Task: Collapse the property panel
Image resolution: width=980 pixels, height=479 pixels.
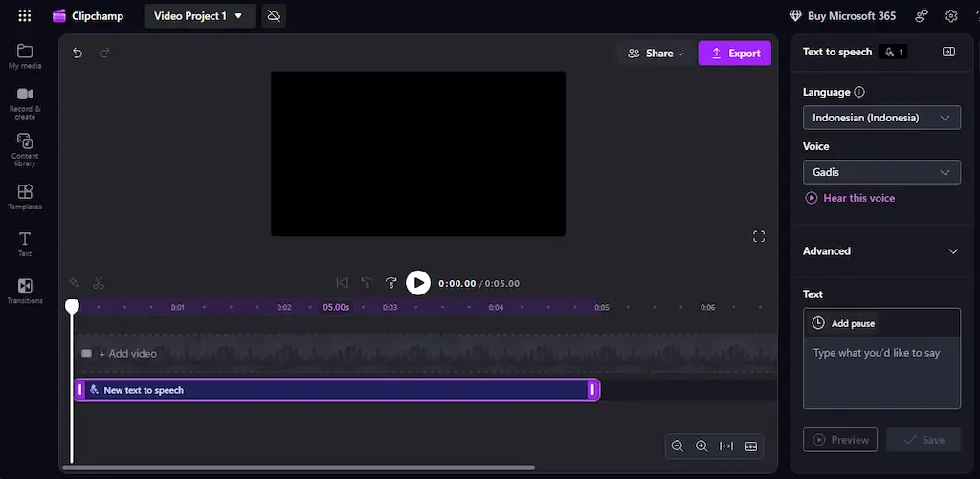Action: pyautogui.click(x=948, y=52)
